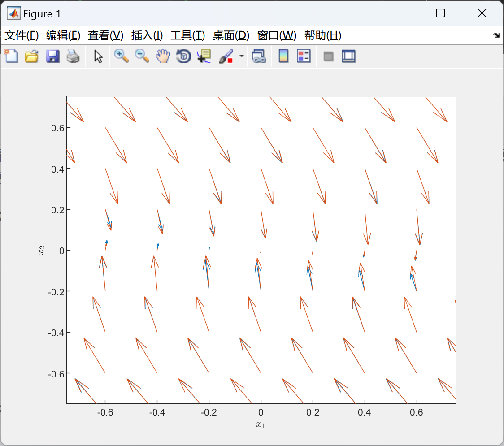This screenshot has height=446, width=504.
Task: Click the y-axis tick label -0.4
Action: pos(56,333)
